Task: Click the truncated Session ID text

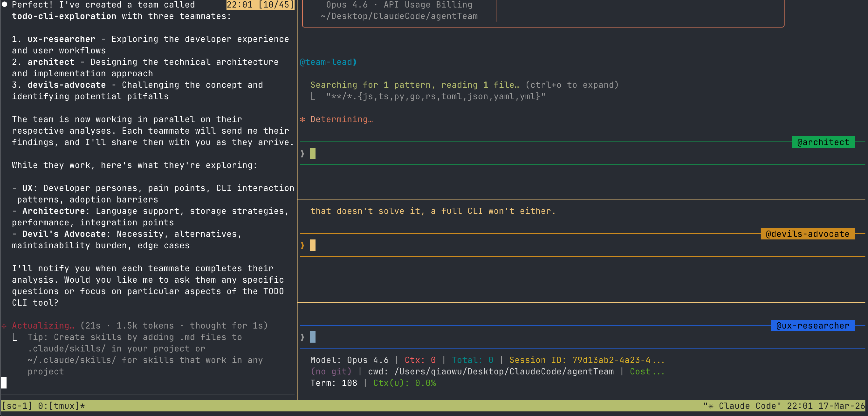Action: (x=587, y=360)
